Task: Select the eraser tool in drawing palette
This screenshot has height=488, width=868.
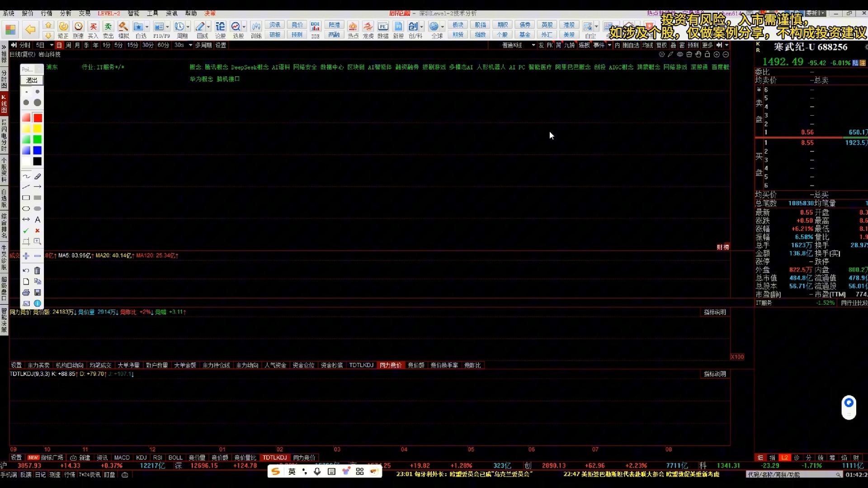Action: click(x=38, y=176)
